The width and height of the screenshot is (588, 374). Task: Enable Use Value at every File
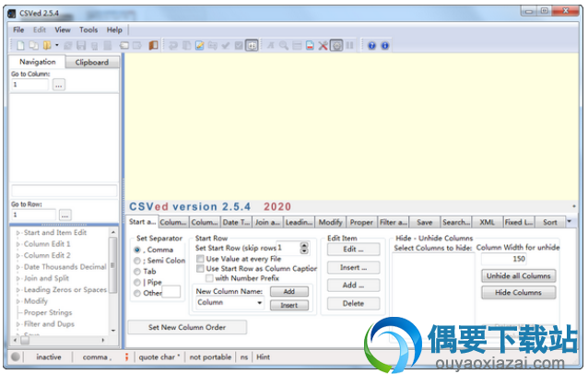pyautogui.click(x=200, y=259)
